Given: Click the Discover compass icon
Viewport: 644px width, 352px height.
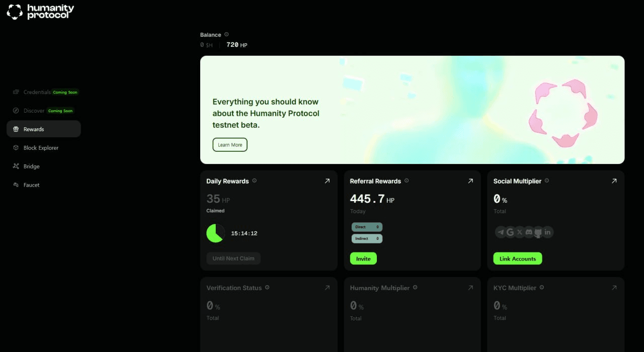Looking at the screenshot, I should (16, 111).
